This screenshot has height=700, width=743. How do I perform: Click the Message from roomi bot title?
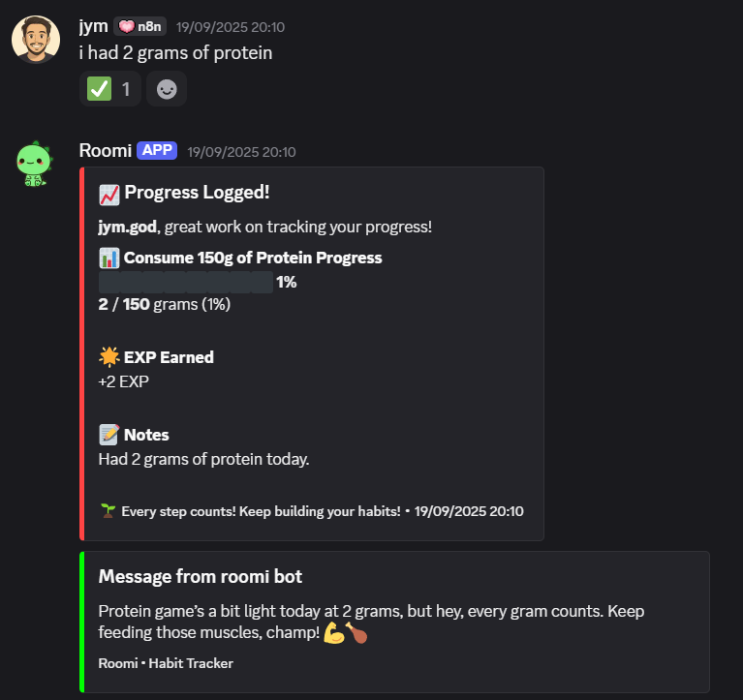click(x=201, y=576)
